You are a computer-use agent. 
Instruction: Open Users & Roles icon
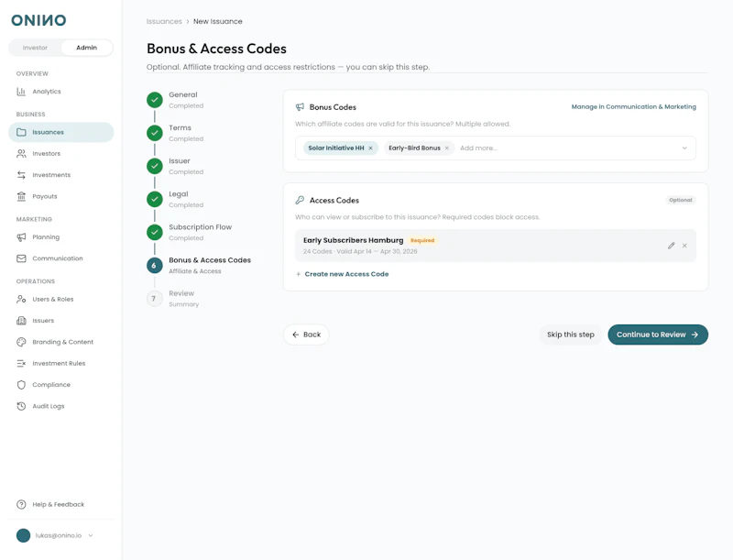pos(21,299)
